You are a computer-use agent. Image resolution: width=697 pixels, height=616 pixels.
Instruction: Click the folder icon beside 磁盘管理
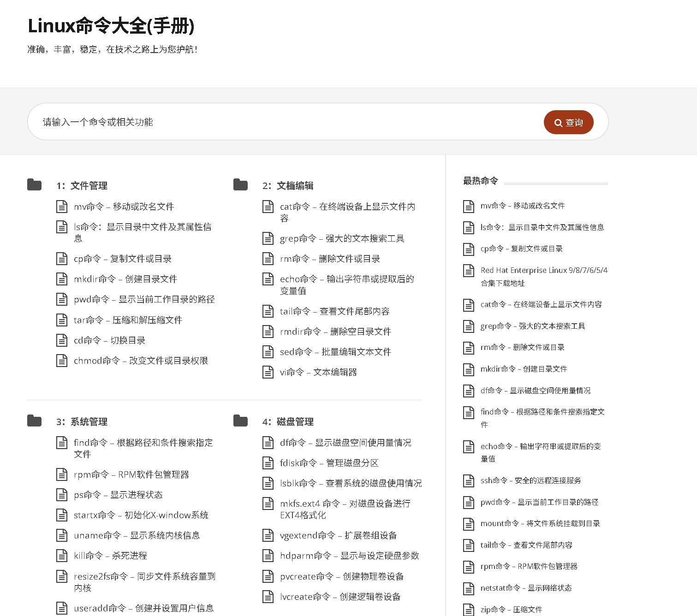[x=240, y=421]
